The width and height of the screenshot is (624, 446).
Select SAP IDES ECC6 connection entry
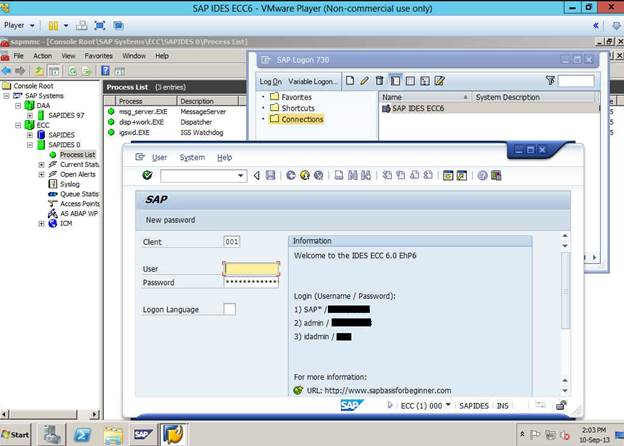tap(418, 108)
